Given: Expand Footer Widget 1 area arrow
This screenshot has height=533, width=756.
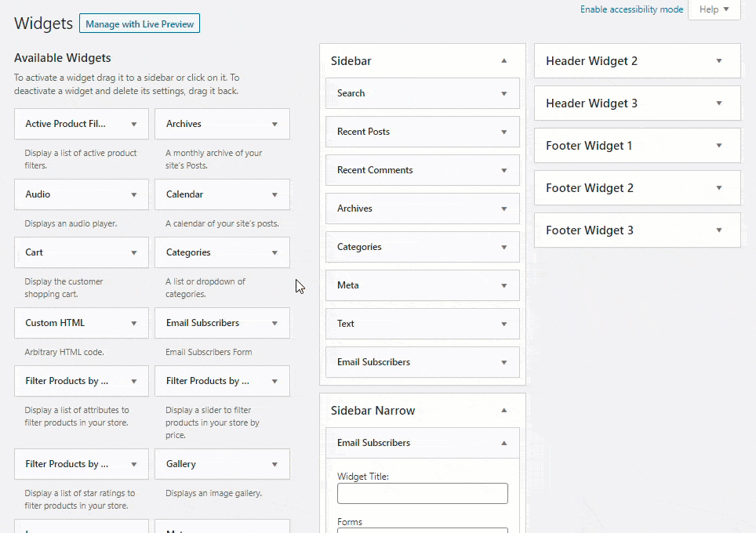Looking at the screenshot, I should pos(719,146).
